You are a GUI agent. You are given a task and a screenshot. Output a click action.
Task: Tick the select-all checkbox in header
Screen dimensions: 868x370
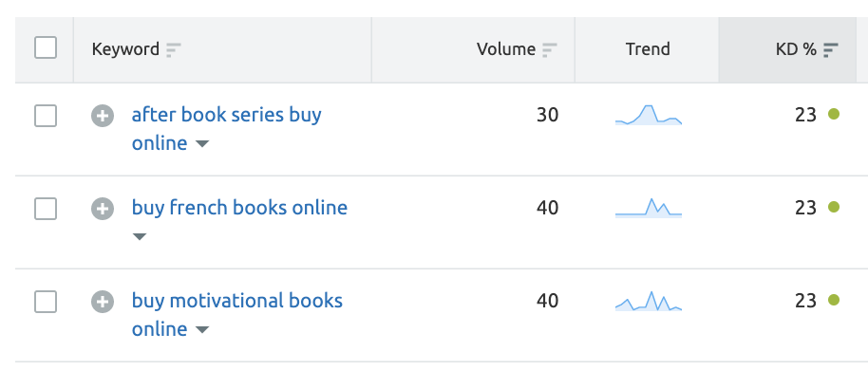(46, 47)
